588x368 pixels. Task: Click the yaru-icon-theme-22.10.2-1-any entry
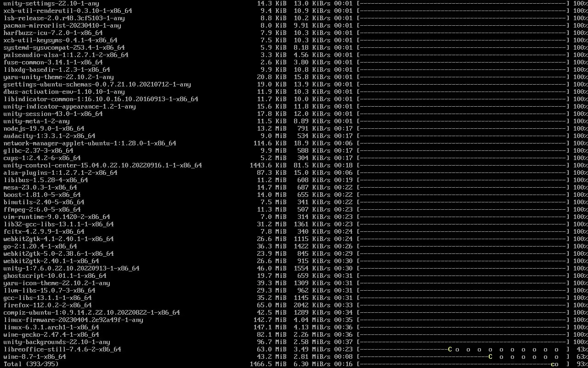(x=57, y=283)
